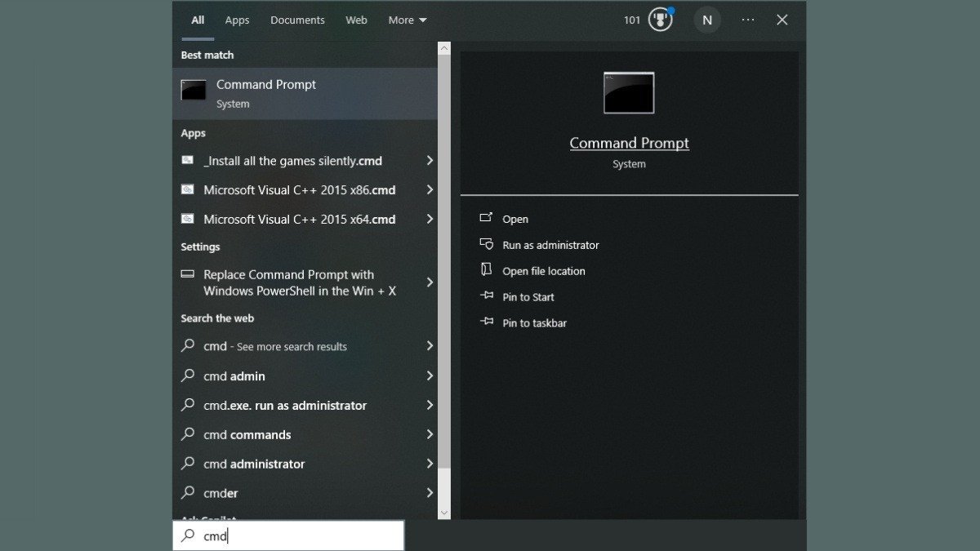Select the Command Prompt icon in Best match
980x551 pixels.
(x=193, y=90)
